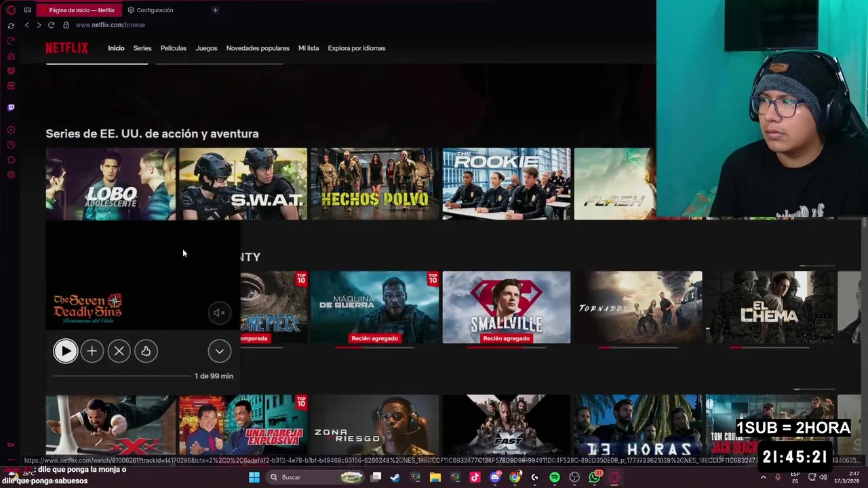Open El Chema thumbnail
Screen dimensions: 868x488
point(770,308)
